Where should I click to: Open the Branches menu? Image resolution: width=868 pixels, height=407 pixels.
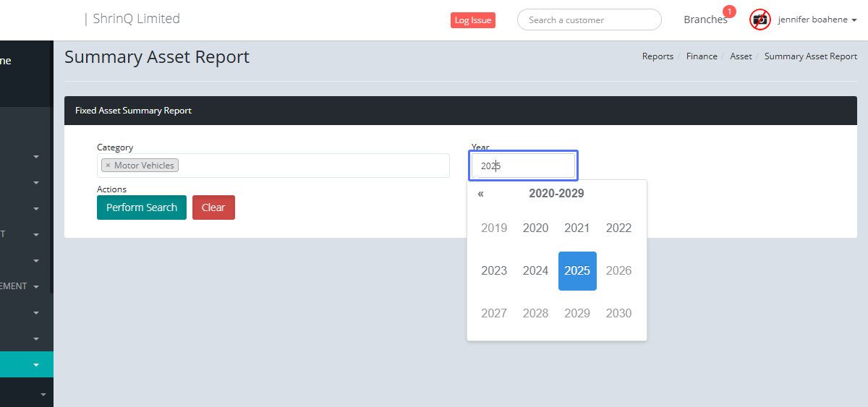705,20
